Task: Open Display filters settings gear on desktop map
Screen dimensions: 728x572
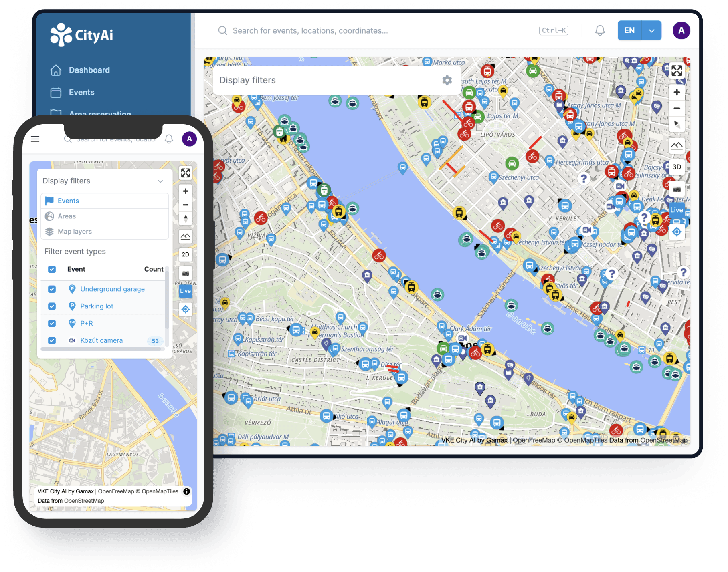Action: click(447, 80)
